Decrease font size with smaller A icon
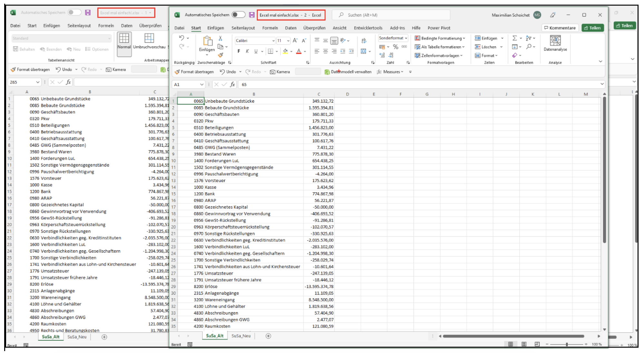 coord(304,41)
